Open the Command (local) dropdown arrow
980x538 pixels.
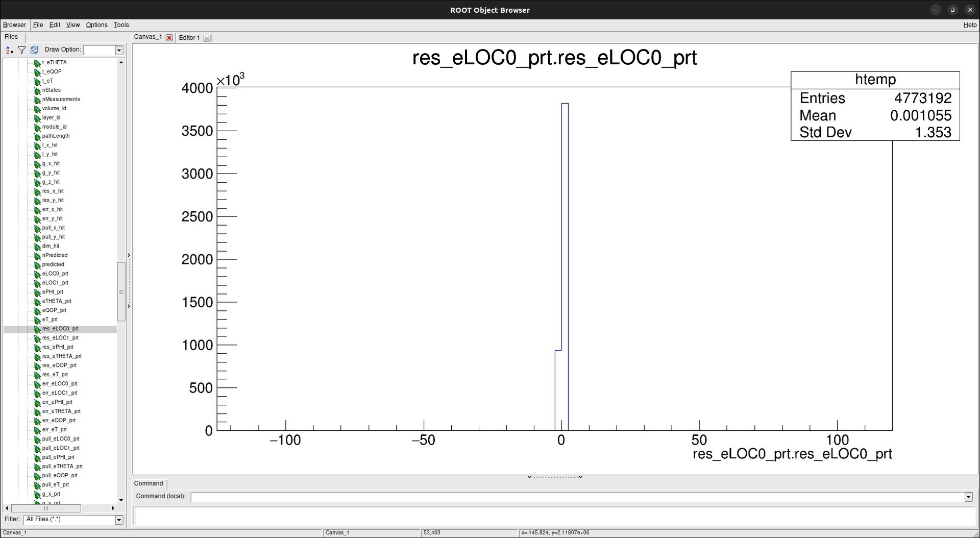point(968,497)
